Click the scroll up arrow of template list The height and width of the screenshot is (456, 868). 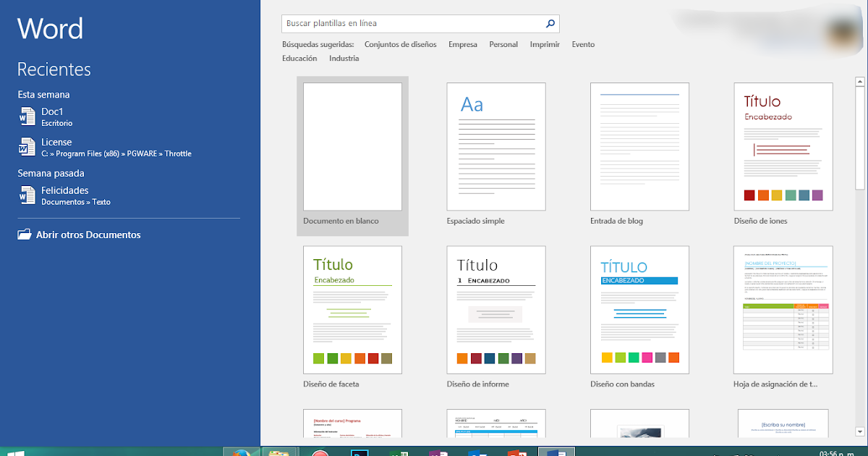(x=861, y=80)
